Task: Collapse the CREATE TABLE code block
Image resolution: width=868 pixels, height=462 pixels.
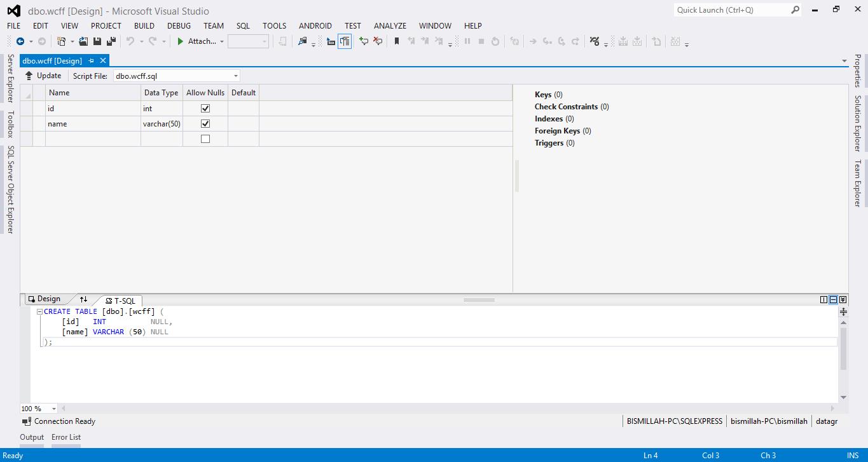Action: point(39,311)
